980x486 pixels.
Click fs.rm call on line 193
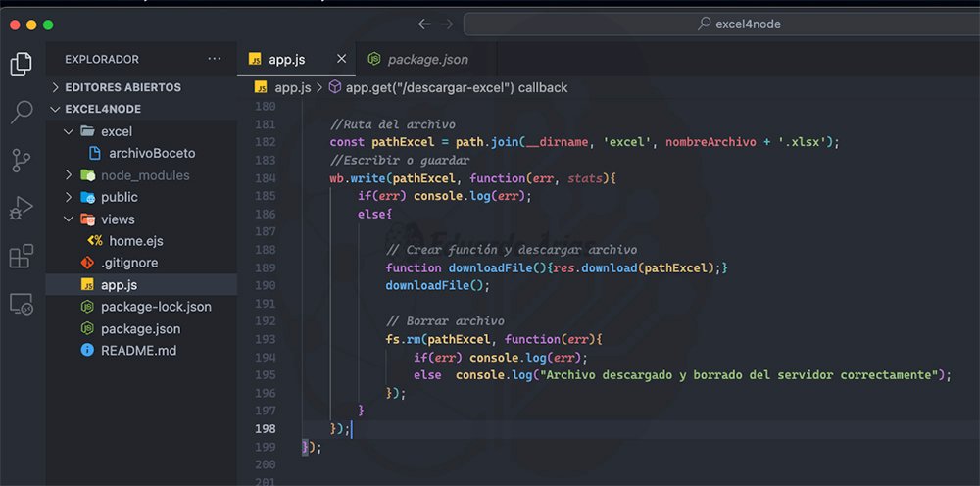coord(403,339)
